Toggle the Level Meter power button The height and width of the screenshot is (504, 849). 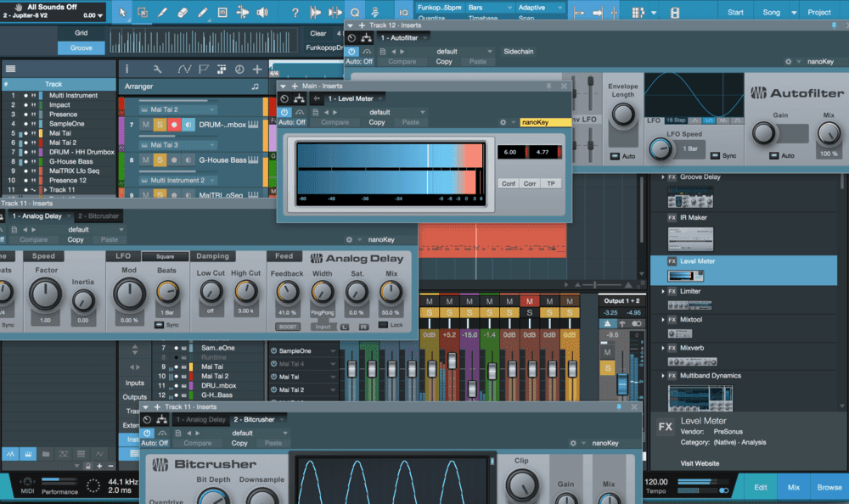[284, 112]
